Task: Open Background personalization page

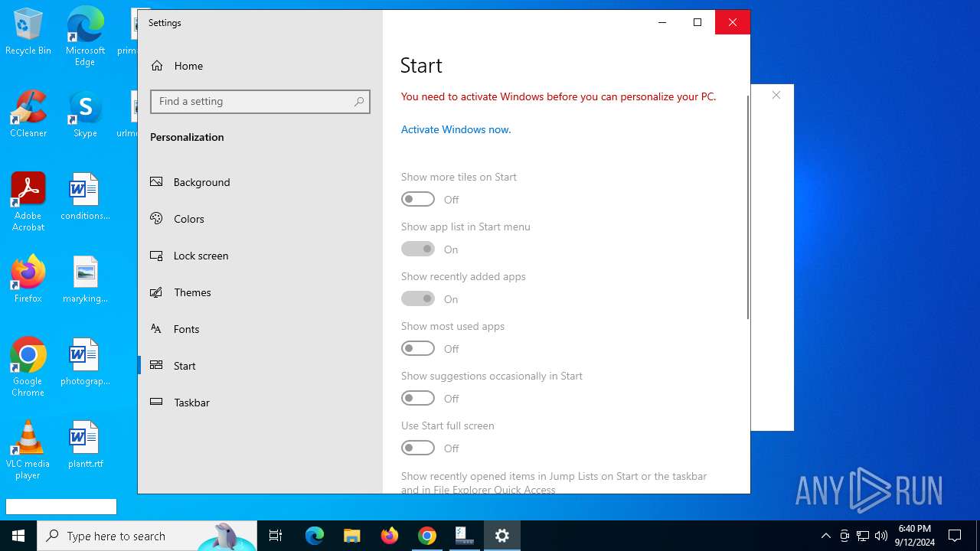Action: 260,182
